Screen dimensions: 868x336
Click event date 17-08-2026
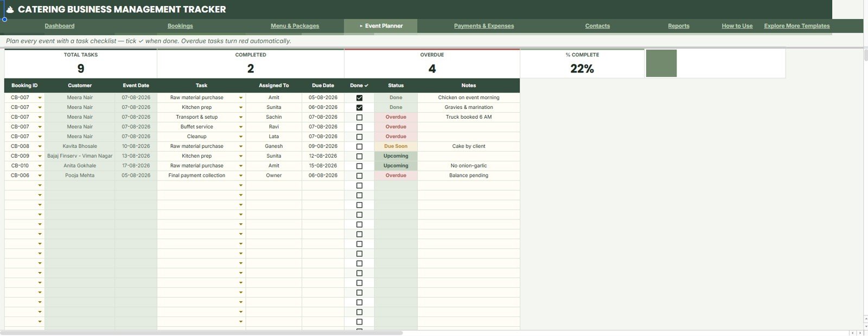click(x=136, y=166)
